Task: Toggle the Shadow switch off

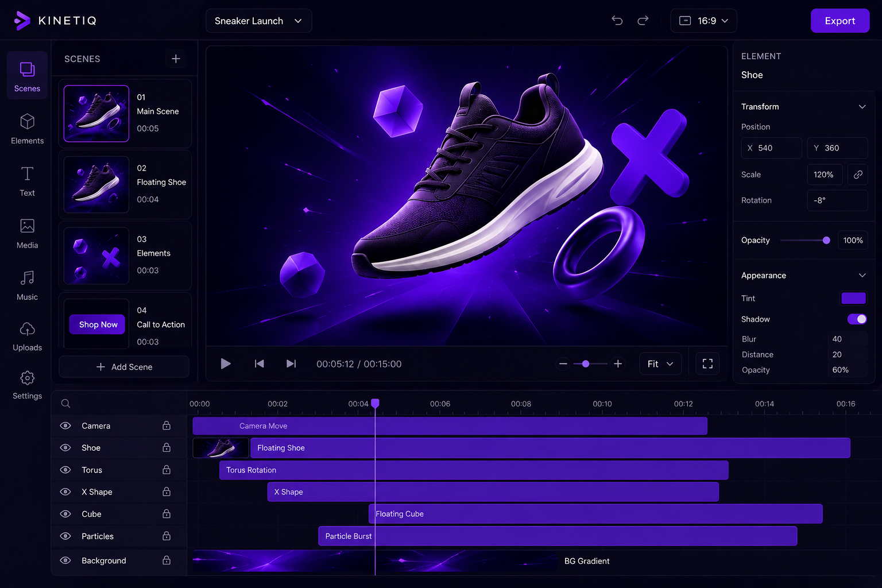Action: (x=857, y=319)
